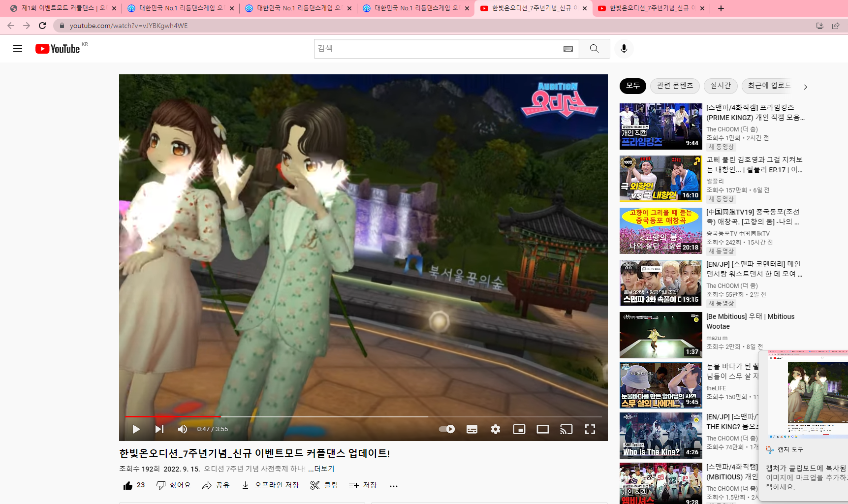The height and width of the screenshot is (504, 848).
Task: Save video offline (오프라인 저장)
Action: [270, 485]
